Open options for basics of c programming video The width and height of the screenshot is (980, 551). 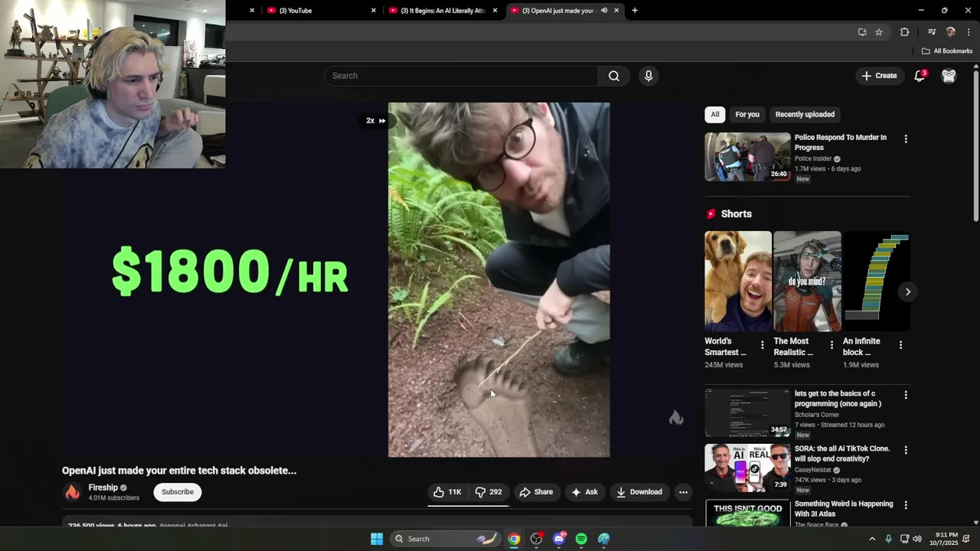click(906, 395)
